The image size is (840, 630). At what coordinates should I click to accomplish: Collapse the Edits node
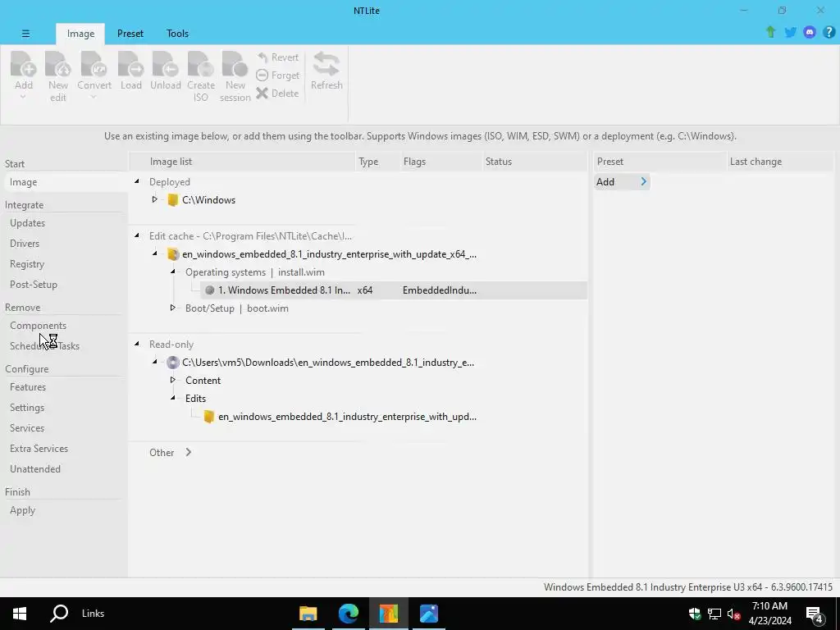tap(172, 398)
